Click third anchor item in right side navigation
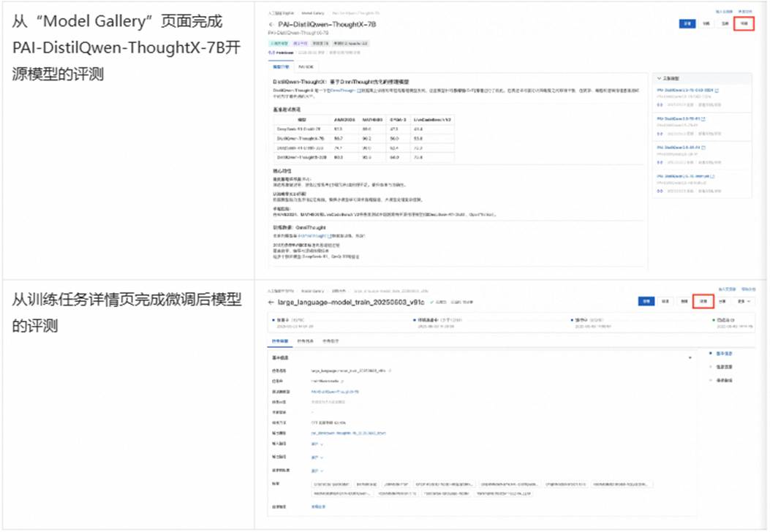The width and height of the screenshot is (770, 532). 724,380
